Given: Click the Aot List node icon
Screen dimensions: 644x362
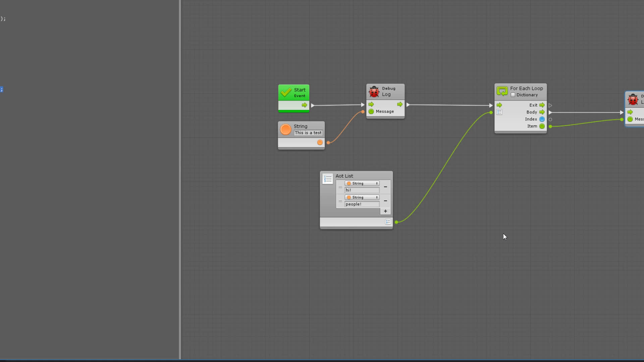Looking at the screenshot, I should click(x=327, y=179).
